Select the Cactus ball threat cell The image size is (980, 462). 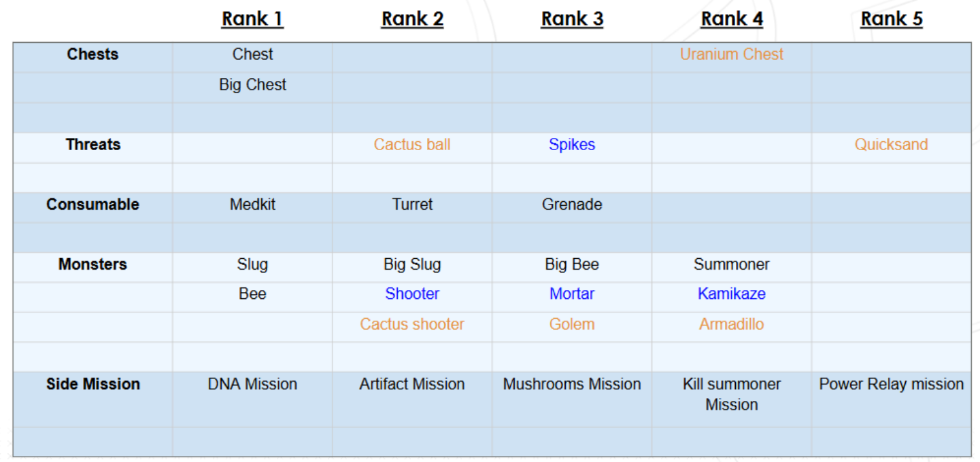[x=412, y=145]
